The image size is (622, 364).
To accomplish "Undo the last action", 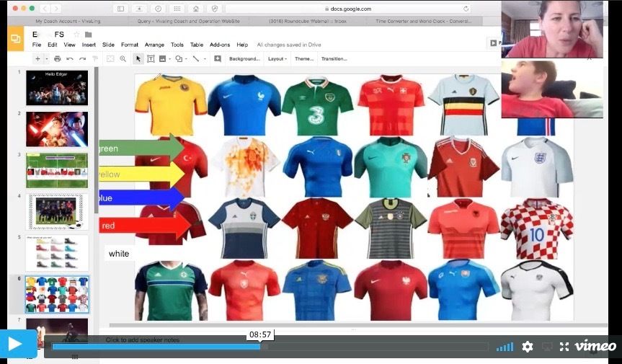I will pyautogui.click(x=70, y=58).
